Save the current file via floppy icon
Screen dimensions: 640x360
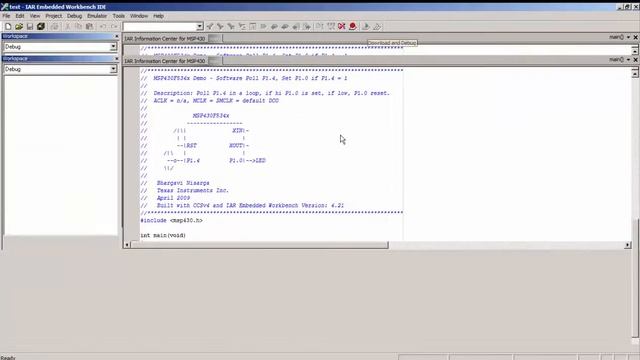(30, 27)
